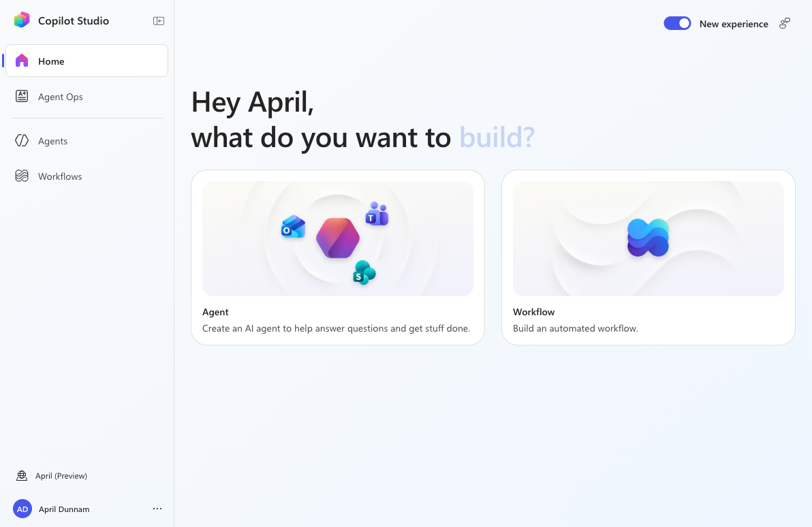Go to the Home menu item

(87, 61)
